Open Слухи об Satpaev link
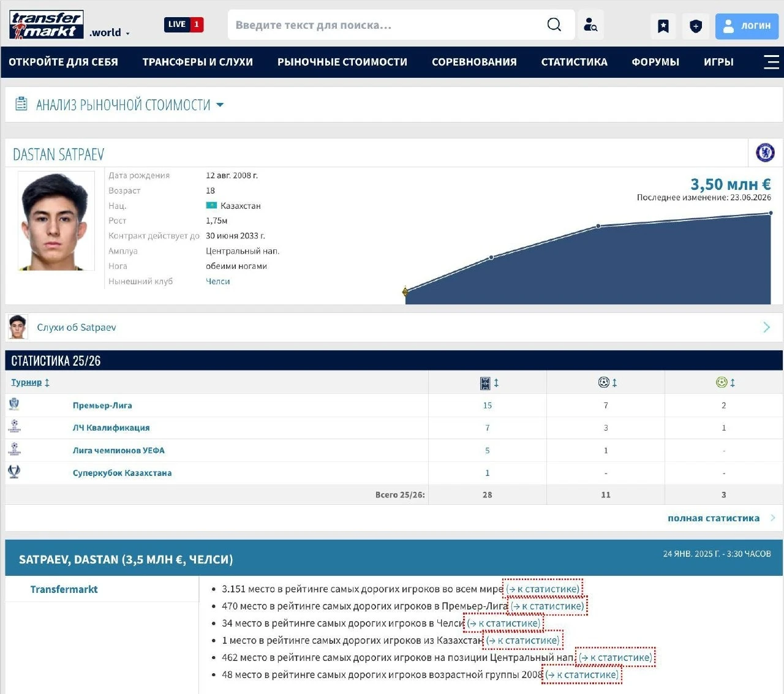Viewport: 784px width, 694px height. 77,327
